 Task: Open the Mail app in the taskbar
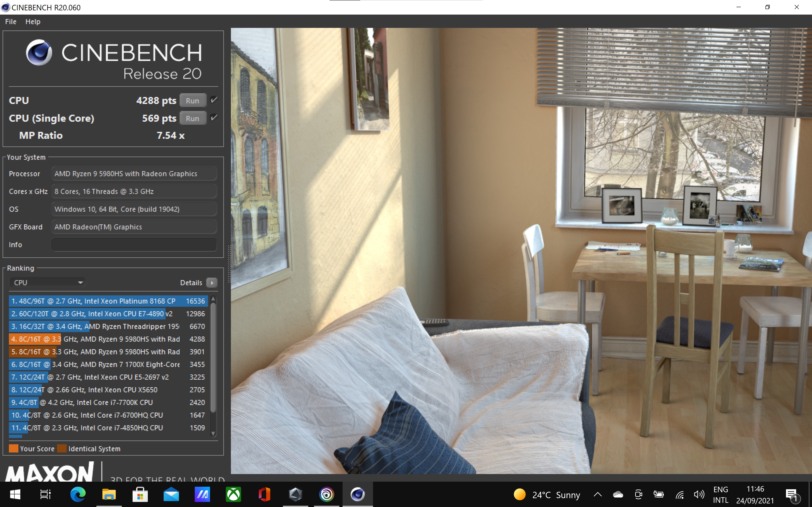[x=171, y=494]
